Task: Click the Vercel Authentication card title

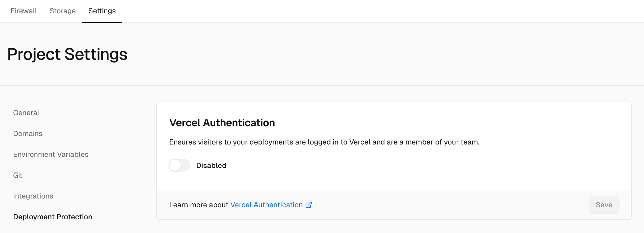Action: point(222,123)
